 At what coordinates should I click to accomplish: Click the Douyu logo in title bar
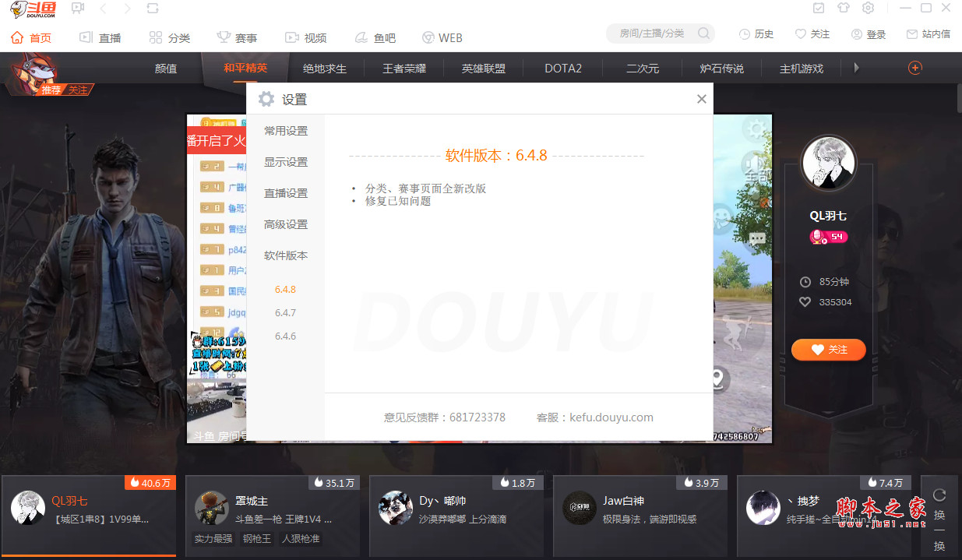[31, 9]
